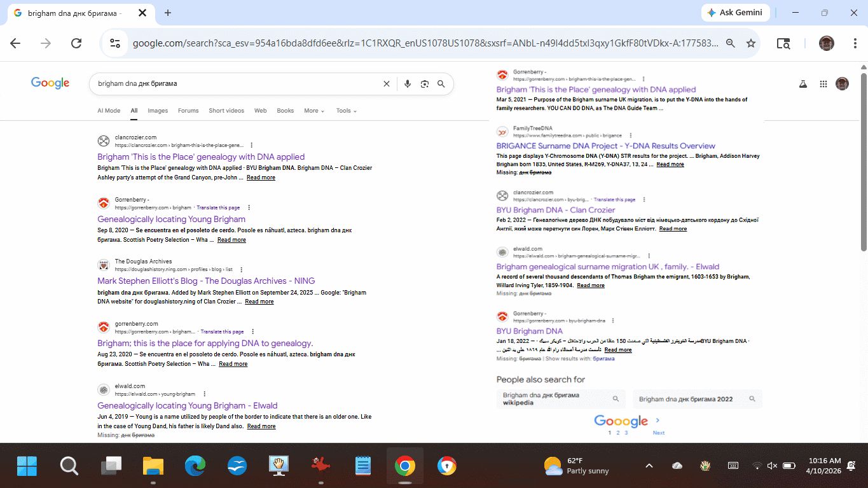This screenshot has height=488, width=868.
Task: Click the voice search microphone icon
Action: point(408,84)
